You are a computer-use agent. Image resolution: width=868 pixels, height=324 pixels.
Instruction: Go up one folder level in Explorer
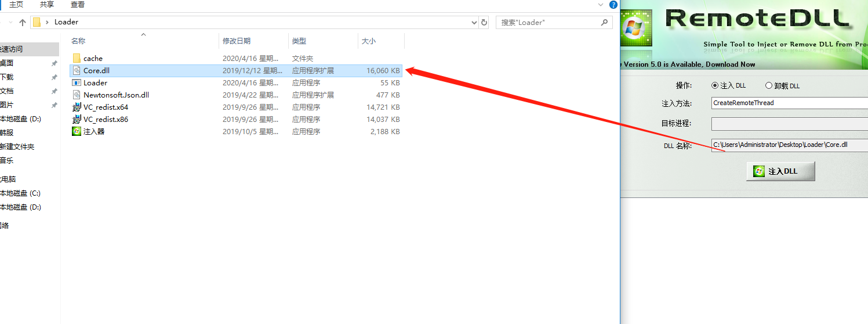[x=23, y=22]
